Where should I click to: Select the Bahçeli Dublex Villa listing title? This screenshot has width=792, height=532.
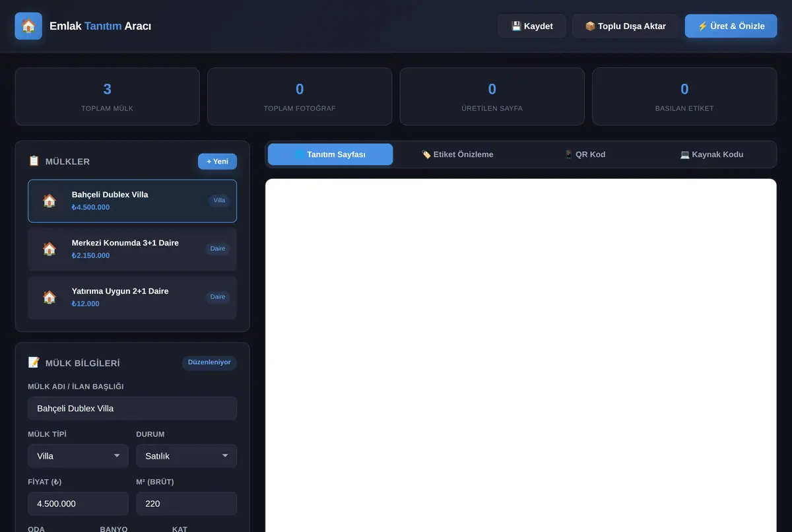(x=110, y=195)
